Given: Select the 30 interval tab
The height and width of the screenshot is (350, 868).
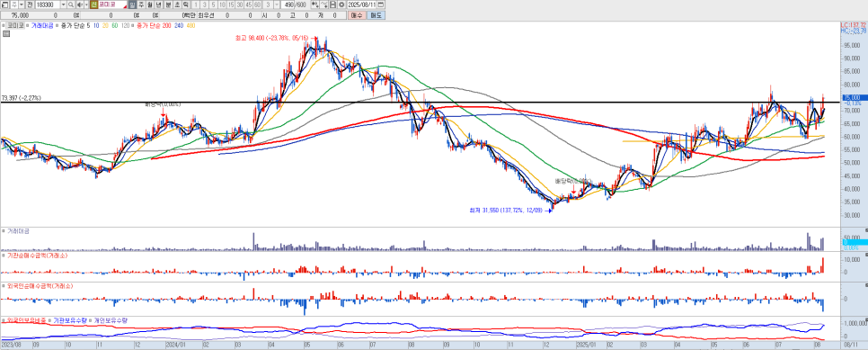Looking at the screenshot, I should click(239, 4).
